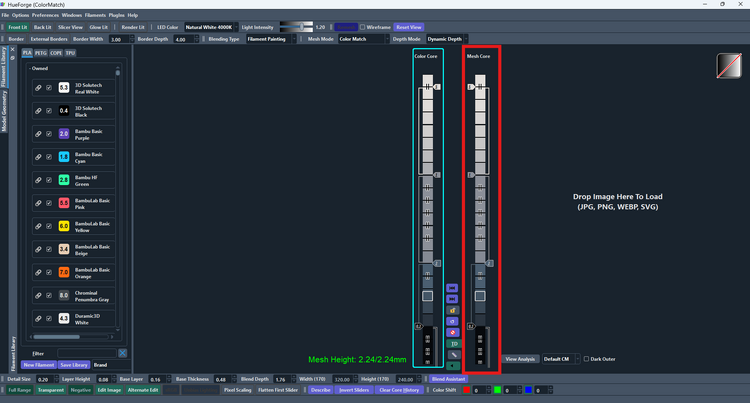The image size is (750, 403).
Task: Click link icon beside Bambu Basic Cyan
Action: pyautogui.click(x=38, y=157)
